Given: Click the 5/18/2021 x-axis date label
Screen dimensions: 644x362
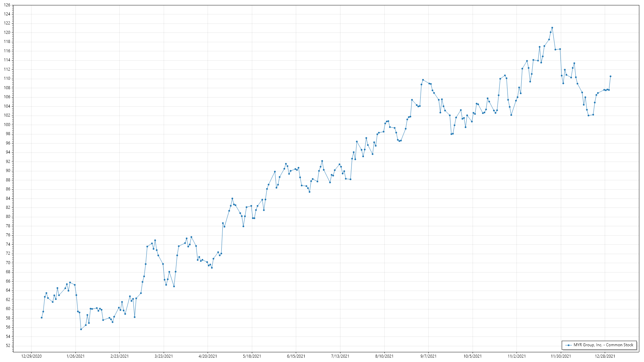Looking at the screenshot, I should click(252, 356).
